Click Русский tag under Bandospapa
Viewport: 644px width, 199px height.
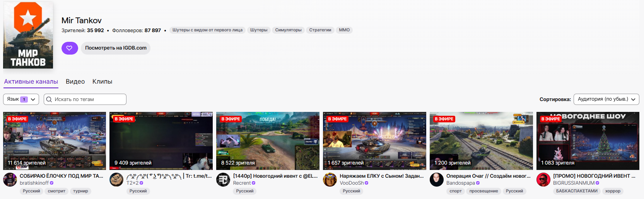[x=514, y=191]
